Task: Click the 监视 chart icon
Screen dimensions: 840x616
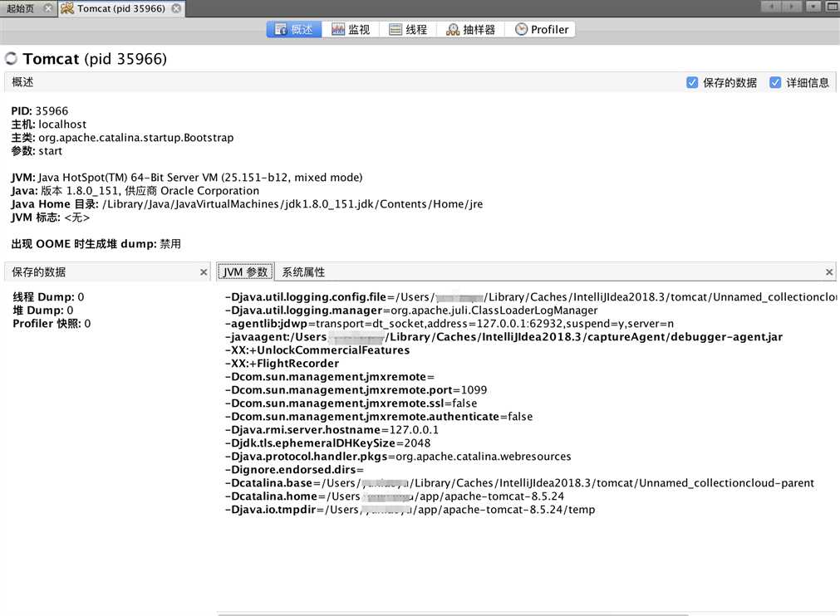Action: click(x=338, y=29)
